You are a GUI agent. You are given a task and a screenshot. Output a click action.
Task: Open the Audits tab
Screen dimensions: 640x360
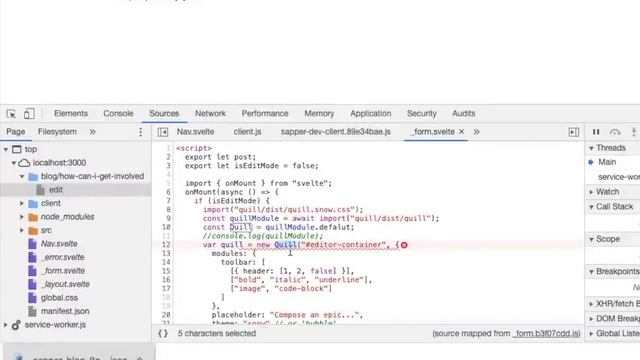[x=464, y=113]
